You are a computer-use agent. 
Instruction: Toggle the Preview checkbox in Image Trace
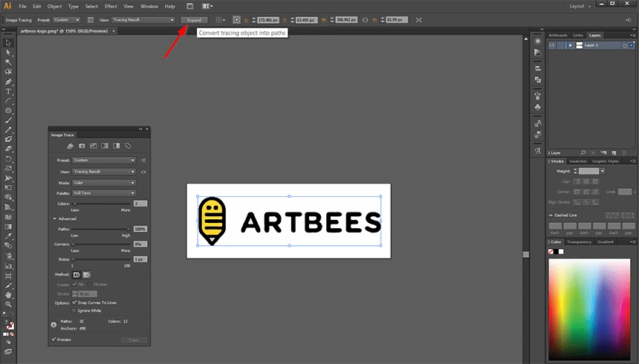coord(54,339)
